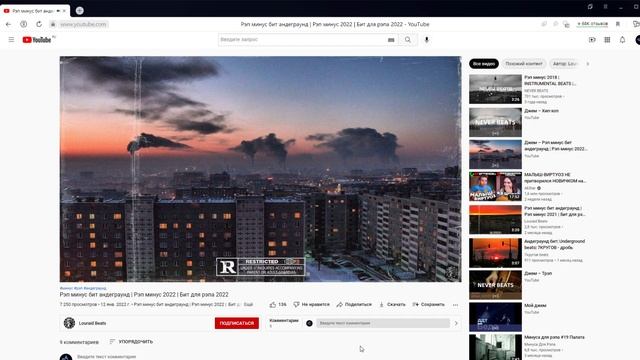Select the 'Похожий контент' filter chip
640x360 pixels.
[x=524, y=64]
